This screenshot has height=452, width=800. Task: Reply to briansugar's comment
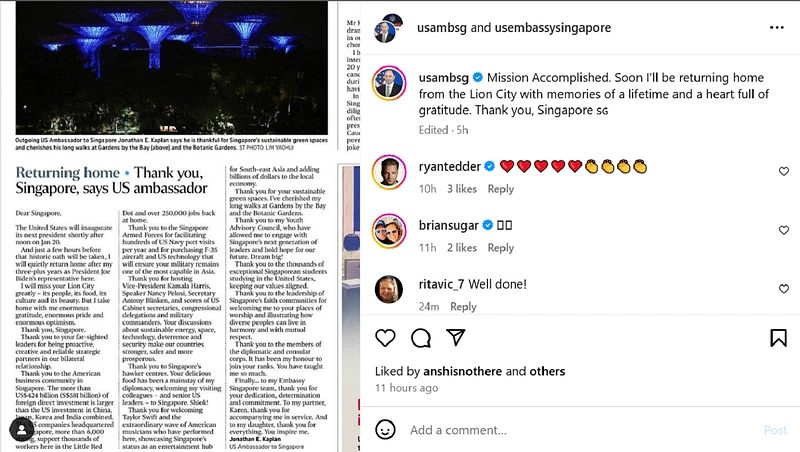501,247
